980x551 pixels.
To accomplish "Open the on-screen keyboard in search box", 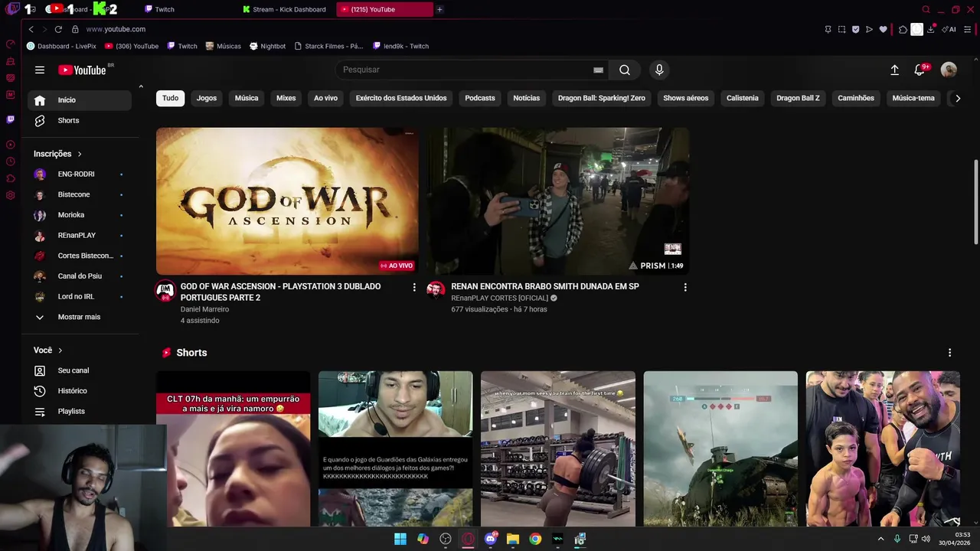I will click(598, 70).
